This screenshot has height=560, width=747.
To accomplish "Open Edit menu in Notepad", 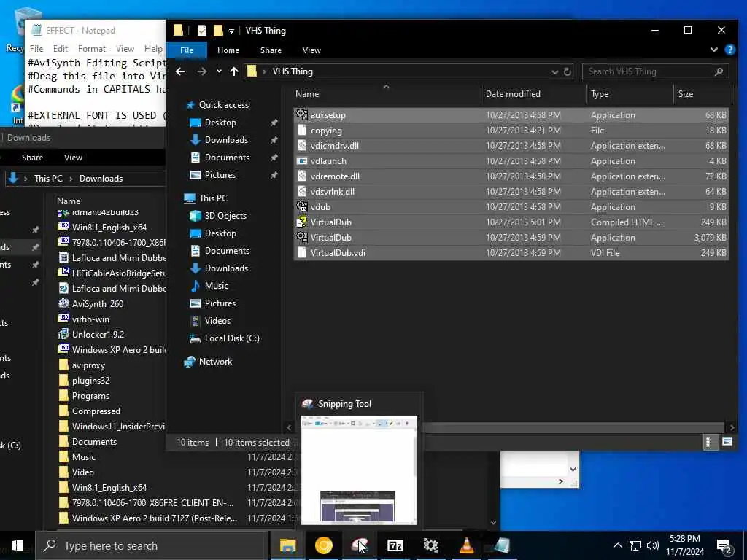I will (x=60, y=49).
